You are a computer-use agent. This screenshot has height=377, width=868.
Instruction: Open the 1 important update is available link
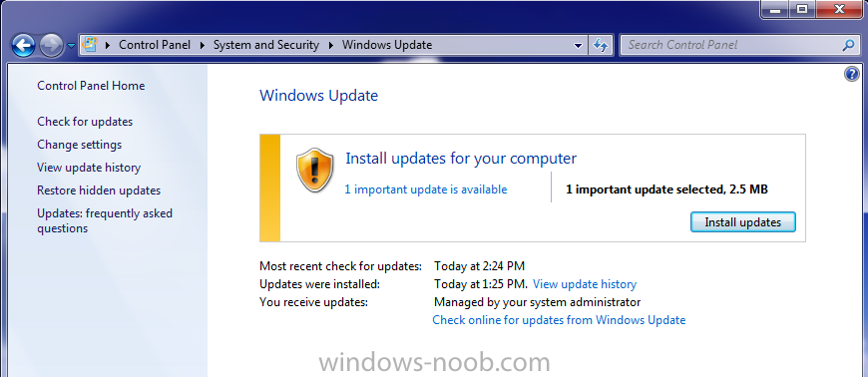(426, 189)
